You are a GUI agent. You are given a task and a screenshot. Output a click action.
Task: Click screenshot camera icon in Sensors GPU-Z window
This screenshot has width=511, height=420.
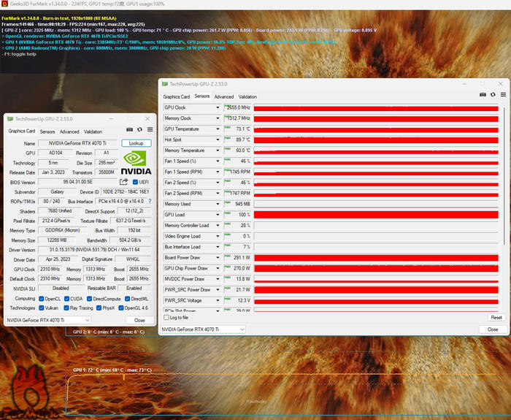tap(483, 94)
